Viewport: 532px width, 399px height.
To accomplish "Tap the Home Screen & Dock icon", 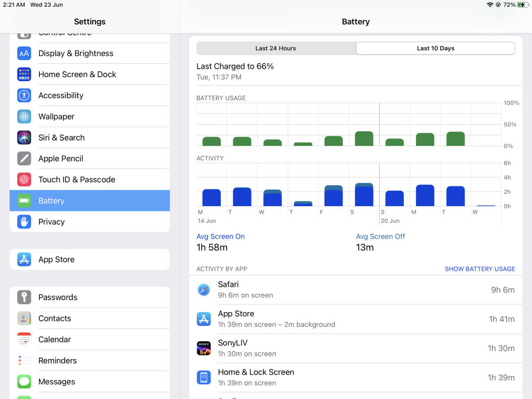I will [24, 74].
